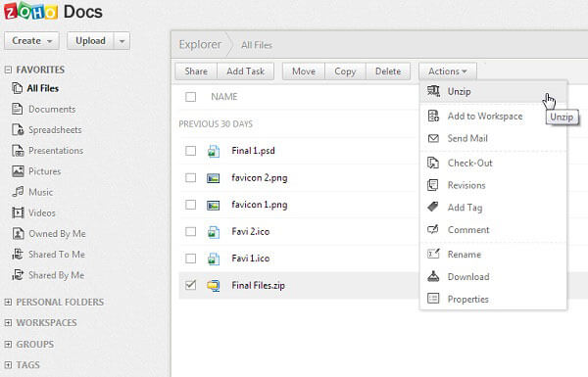Click the Favi 2.ico file icon
The image size is (588, 377).
(214, 232)
